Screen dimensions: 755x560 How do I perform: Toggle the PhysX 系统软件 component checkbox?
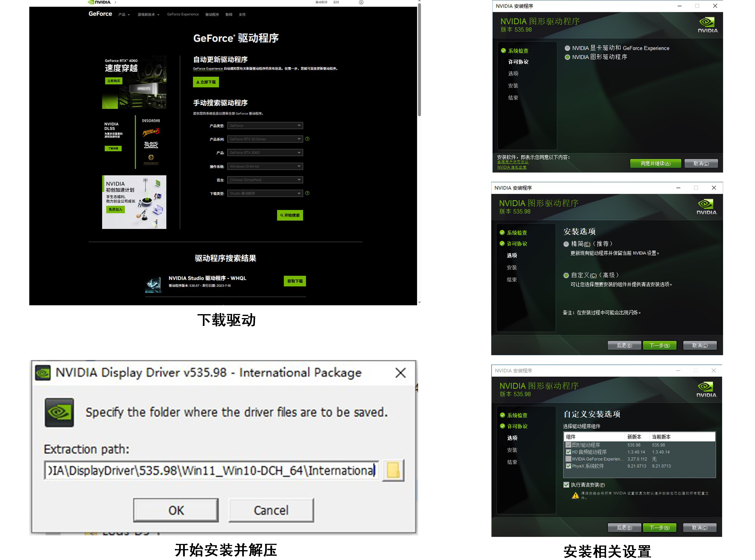coord(569,466)
